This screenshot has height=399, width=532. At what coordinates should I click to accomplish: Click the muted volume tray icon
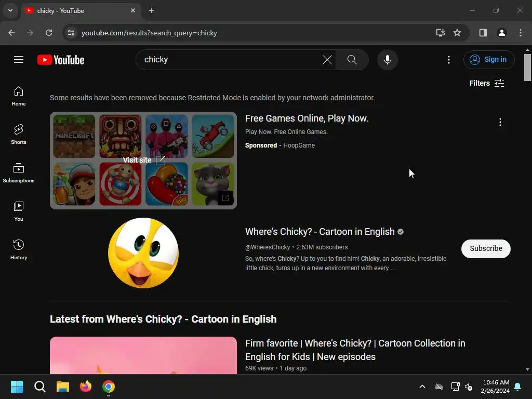469,387
